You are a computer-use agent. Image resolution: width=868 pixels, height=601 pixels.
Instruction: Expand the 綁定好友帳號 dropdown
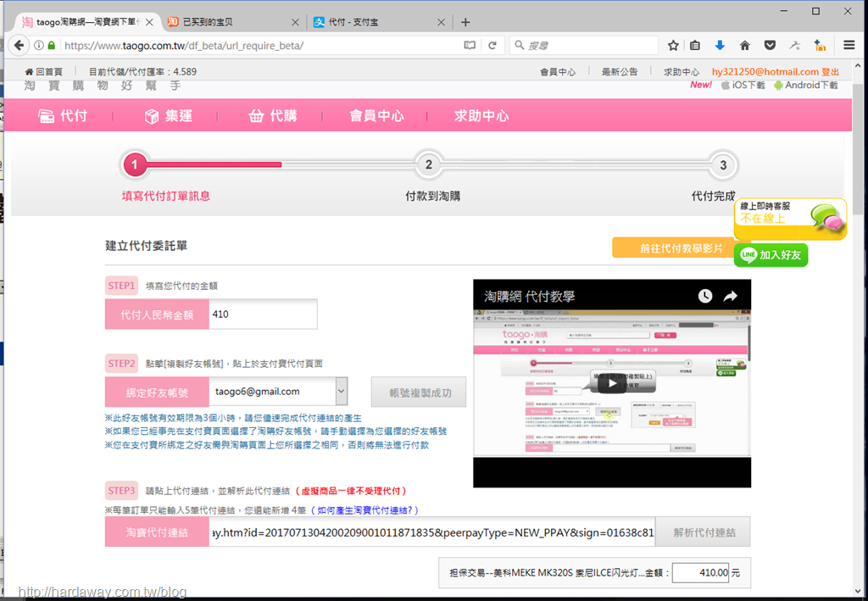pyautogui.click(x=341, y=392)
